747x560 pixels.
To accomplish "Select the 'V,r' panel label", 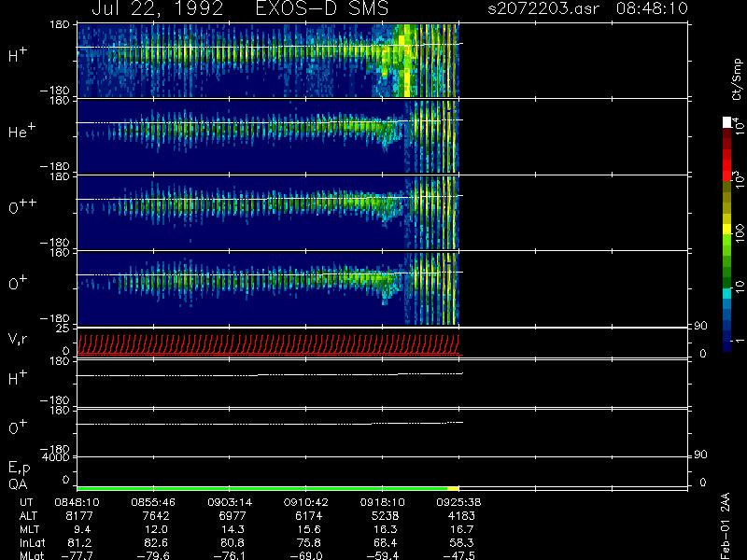I will [x=18, y=339].
